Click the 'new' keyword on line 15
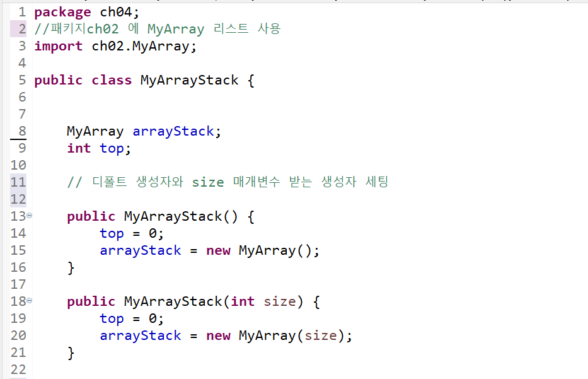Screen dimensions: 588x379 [218, 250]
